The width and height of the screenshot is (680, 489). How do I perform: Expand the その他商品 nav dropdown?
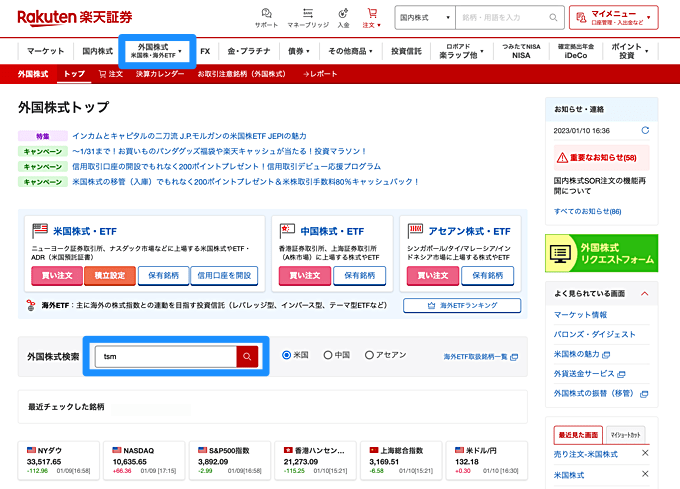350,51
